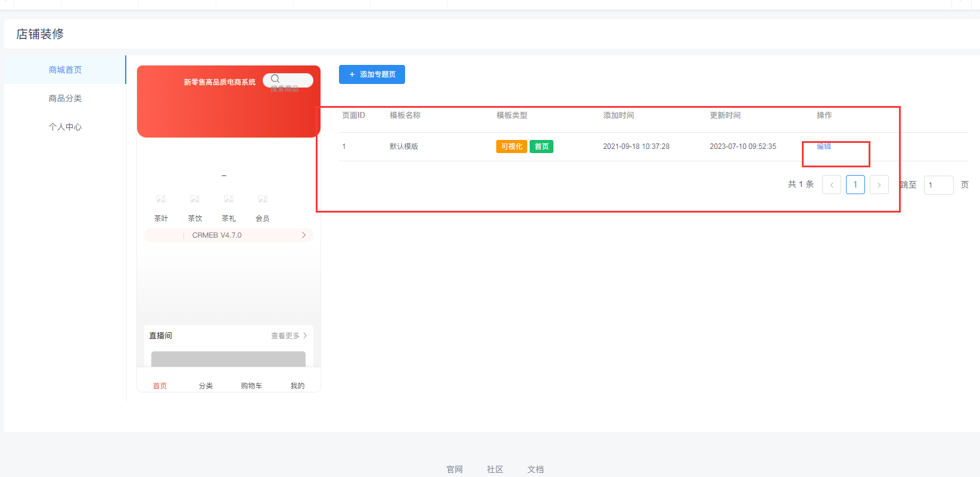Screen dimensions: 980x477
Task: Click 查看更多 in 直播间 section
Action: (289, 336)
